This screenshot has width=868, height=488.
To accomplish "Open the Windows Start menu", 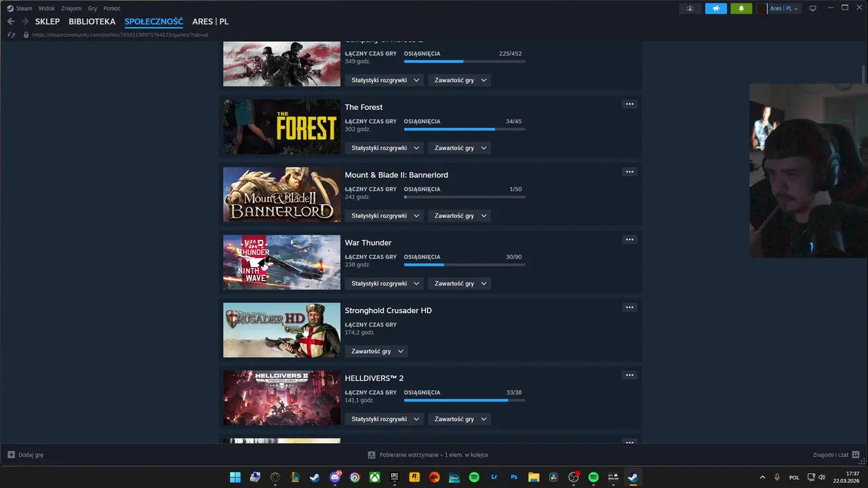I will [235, 477].
